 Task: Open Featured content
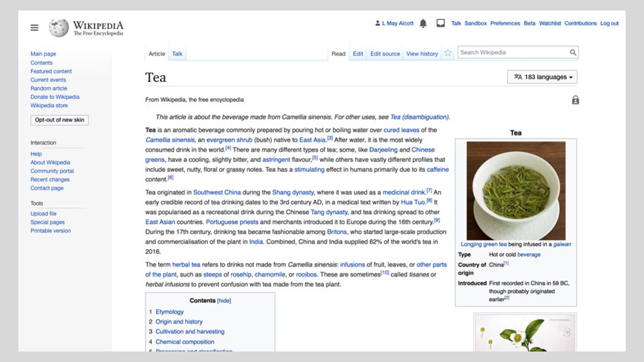point(51,72)
